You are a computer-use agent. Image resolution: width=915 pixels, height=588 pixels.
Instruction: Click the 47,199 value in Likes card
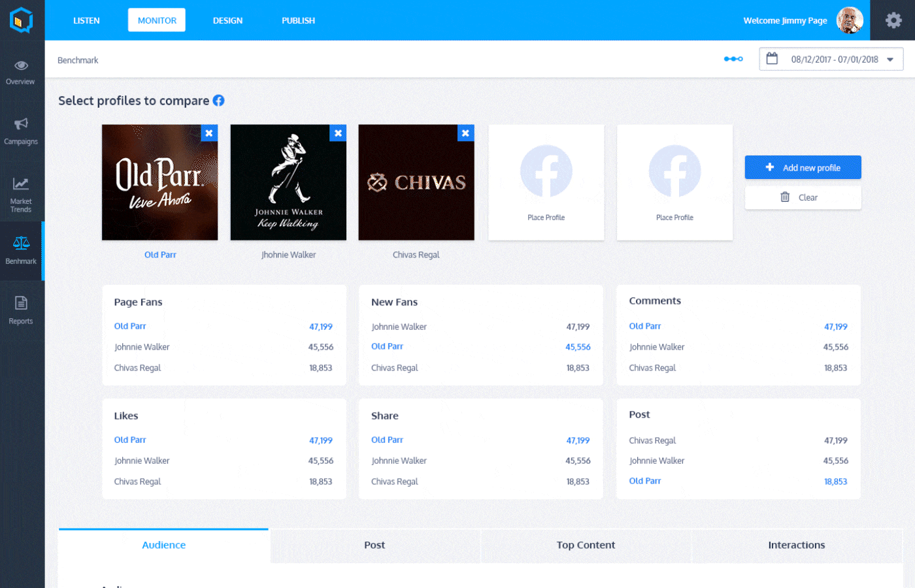click(321, 440)
